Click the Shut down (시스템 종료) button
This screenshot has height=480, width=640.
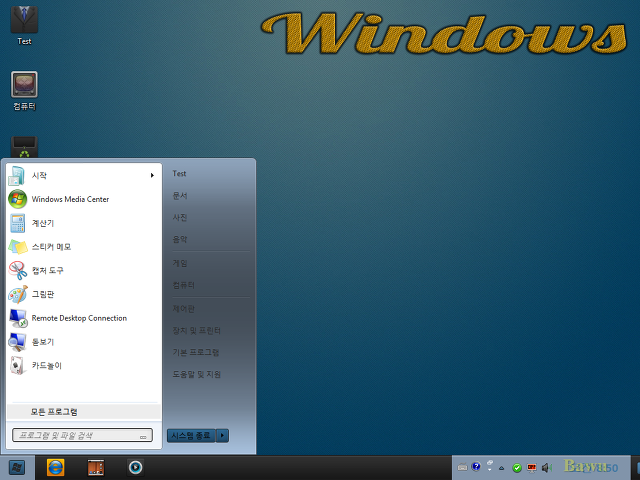[x=191, y=436]
